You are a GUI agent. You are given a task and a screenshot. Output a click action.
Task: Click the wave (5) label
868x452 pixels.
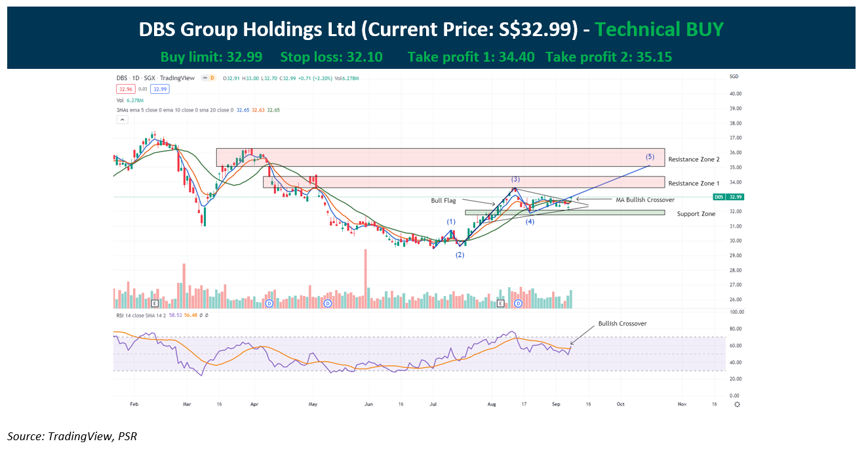coord(650,157)
